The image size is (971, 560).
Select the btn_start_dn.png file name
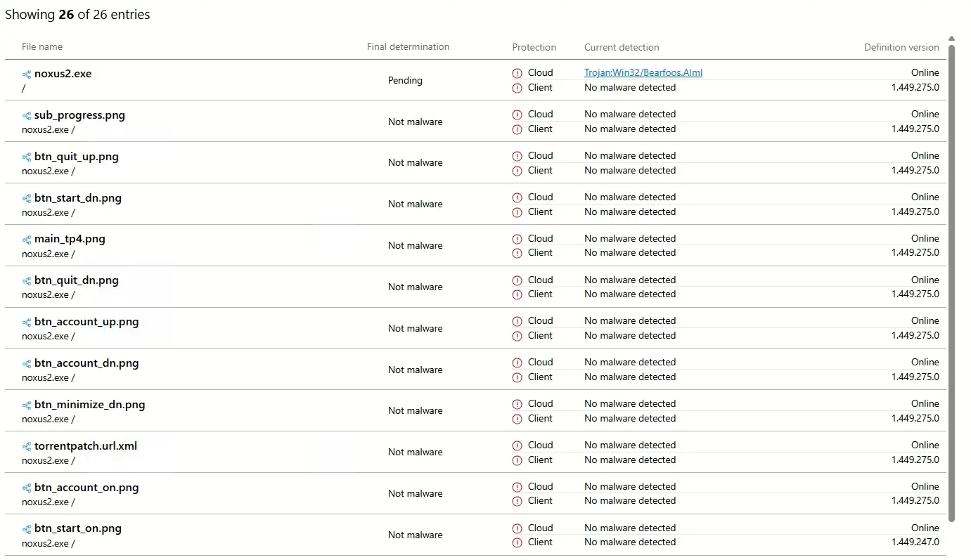coord(78,198)
